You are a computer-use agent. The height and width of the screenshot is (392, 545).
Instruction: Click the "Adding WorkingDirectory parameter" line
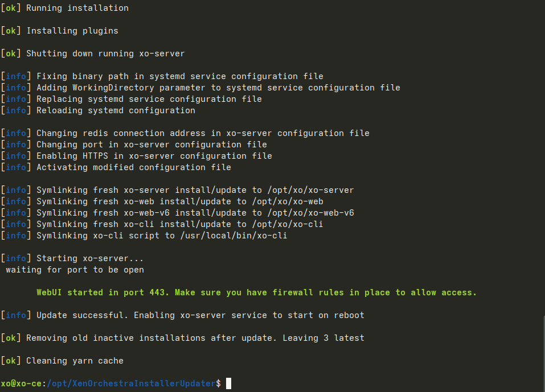[218, 88]
